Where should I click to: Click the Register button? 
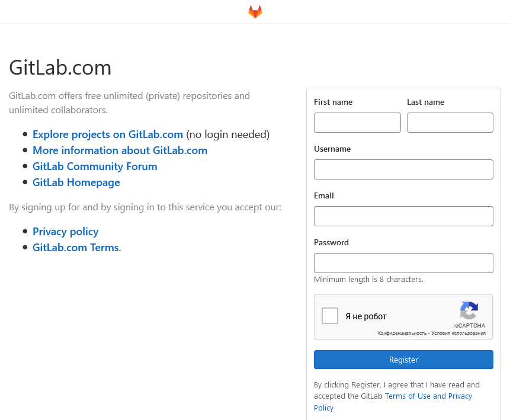point(403,360)
